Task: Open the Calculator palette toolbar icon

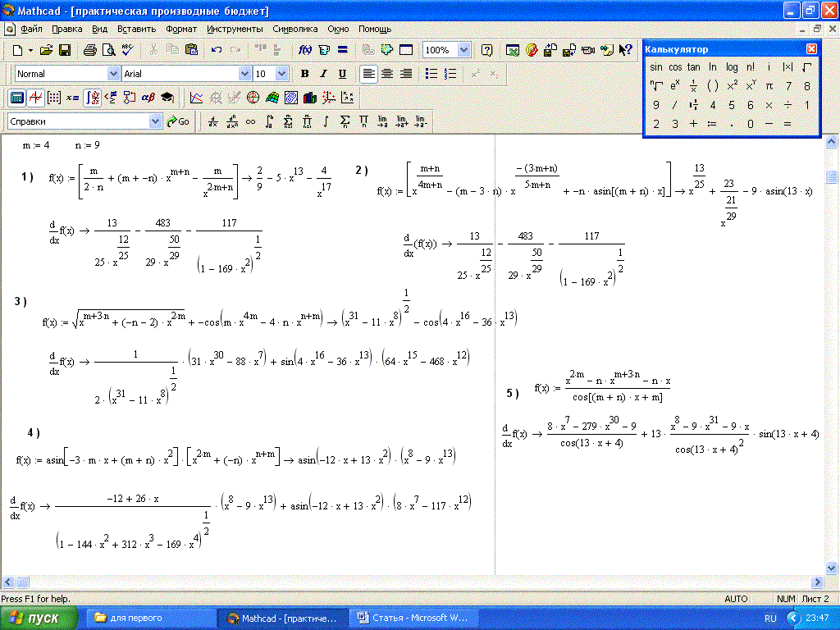Action: click(x=16, y=98)
